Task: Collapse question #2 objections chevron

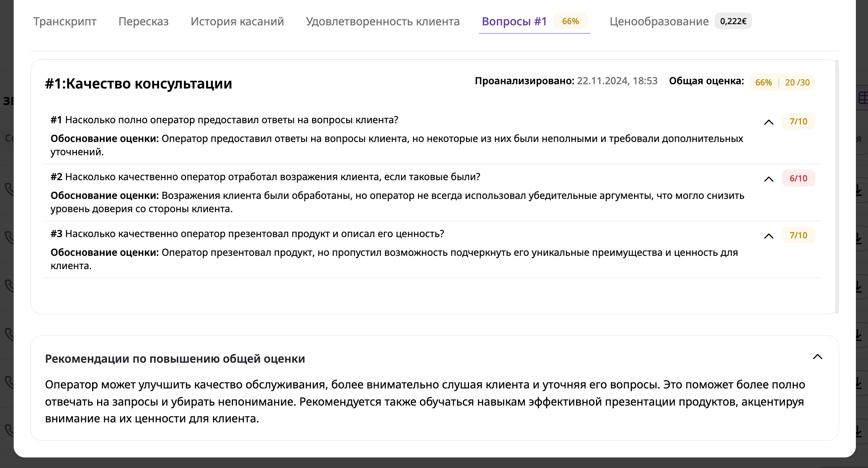Action: (768, 179)
